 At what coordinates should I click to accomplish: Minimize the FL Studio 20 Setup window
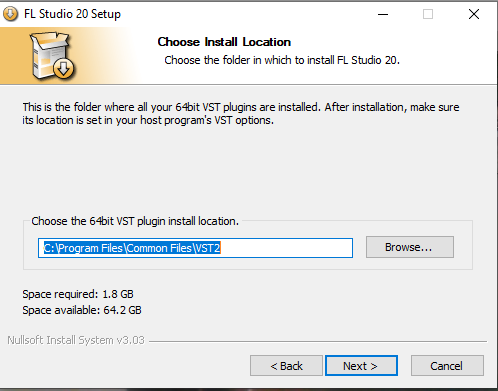click(x=383, y=14)
